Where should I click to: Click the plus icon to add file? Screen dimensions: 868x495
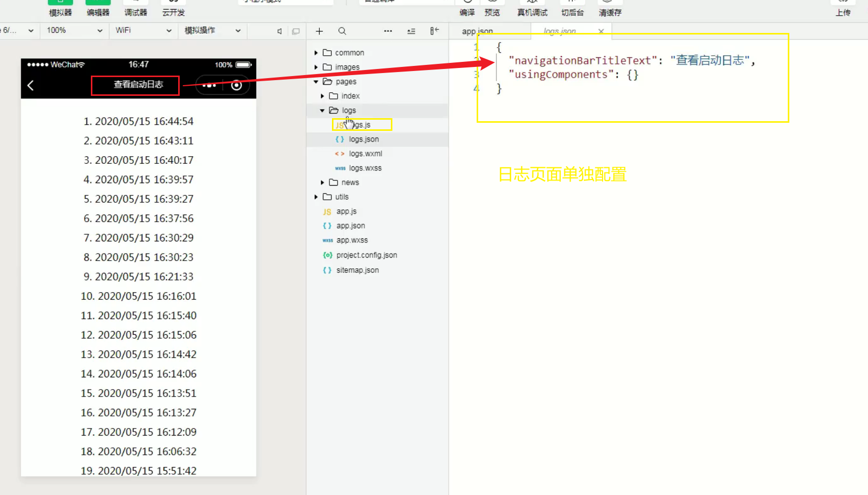pyautogui.click(x=319, y=31)
